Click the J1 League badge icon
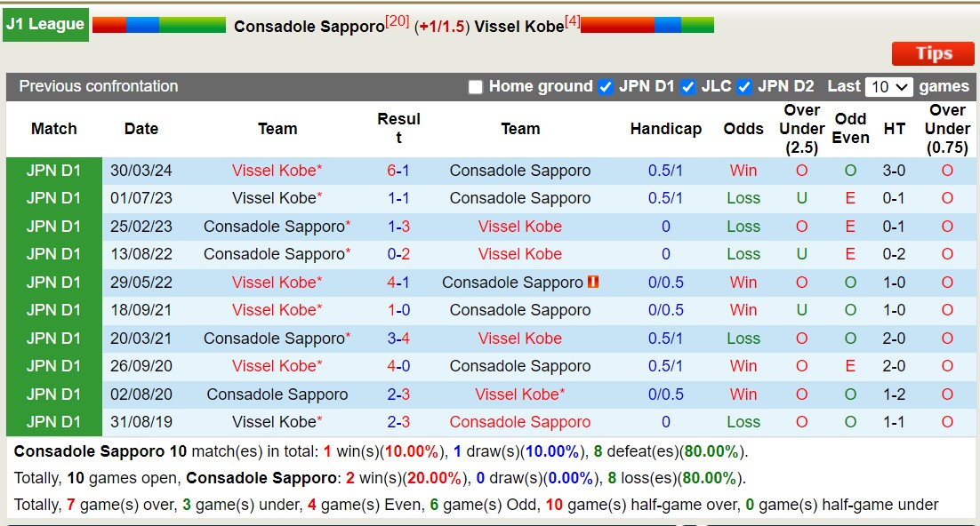The width and height of the screenshot is (980, 526). 44,24
